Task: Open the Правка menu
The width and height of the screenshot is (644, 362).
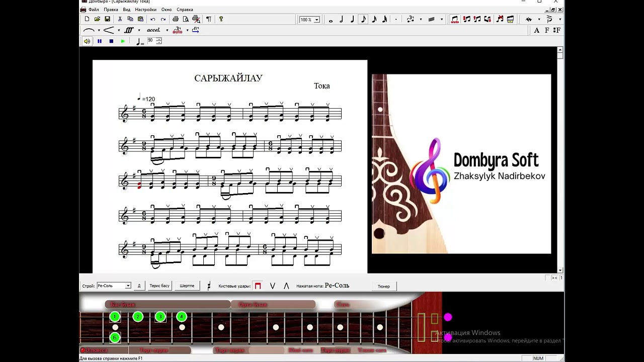Action: (111, 10)
